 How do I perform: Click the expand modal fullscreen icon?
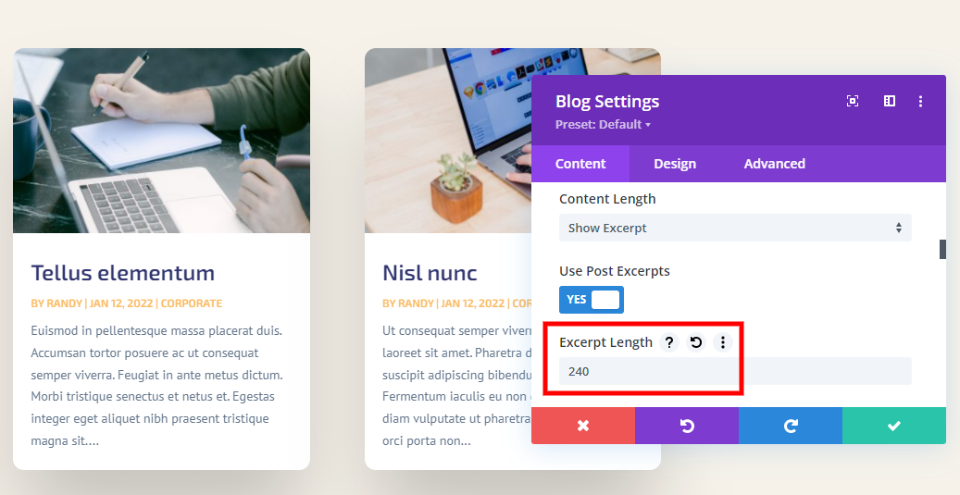(x=852, y=101)
